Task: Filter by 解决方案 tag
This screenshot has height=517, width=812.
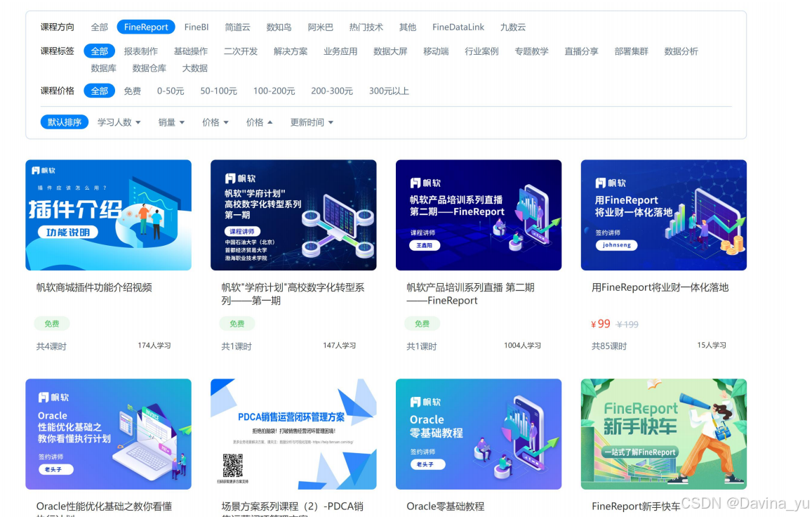Action: tap(291, 51)
